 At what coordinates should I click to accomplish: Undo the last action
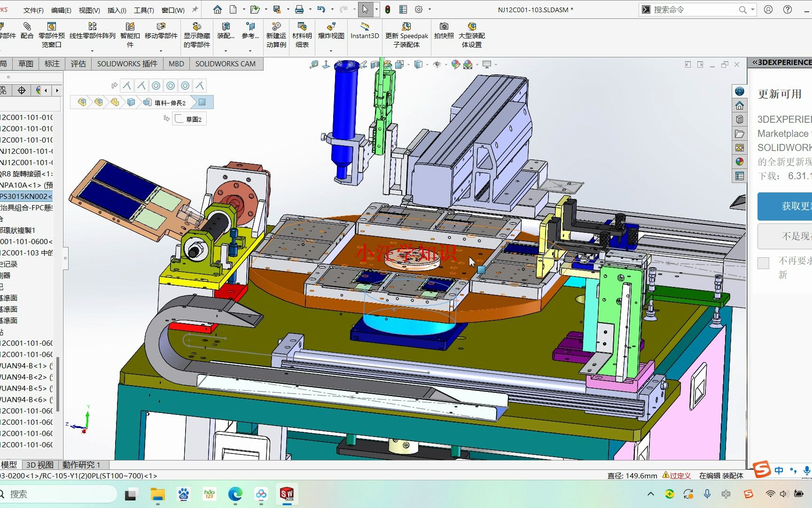321,9
